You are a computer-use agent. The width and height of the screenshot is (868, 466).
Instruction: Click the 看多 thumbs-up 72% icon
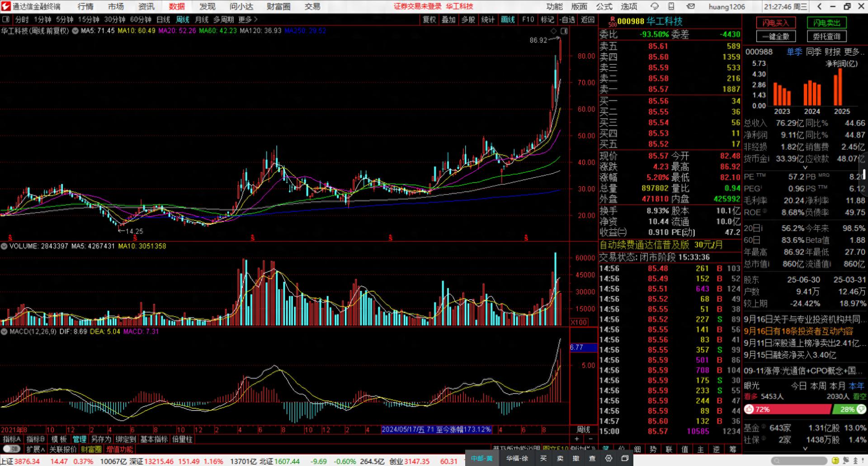[x=750, y=409]
